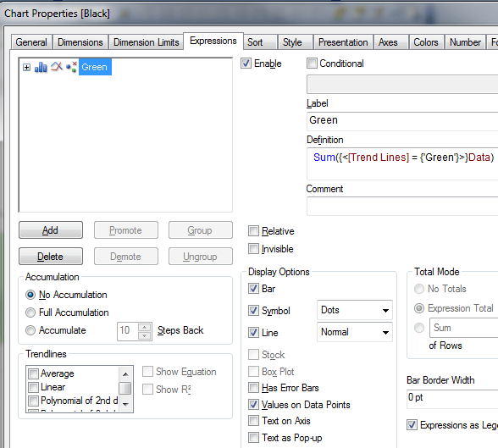This screenshot has width=498, height=448.
Task: Click the Definition expression field
Action: 402,163
